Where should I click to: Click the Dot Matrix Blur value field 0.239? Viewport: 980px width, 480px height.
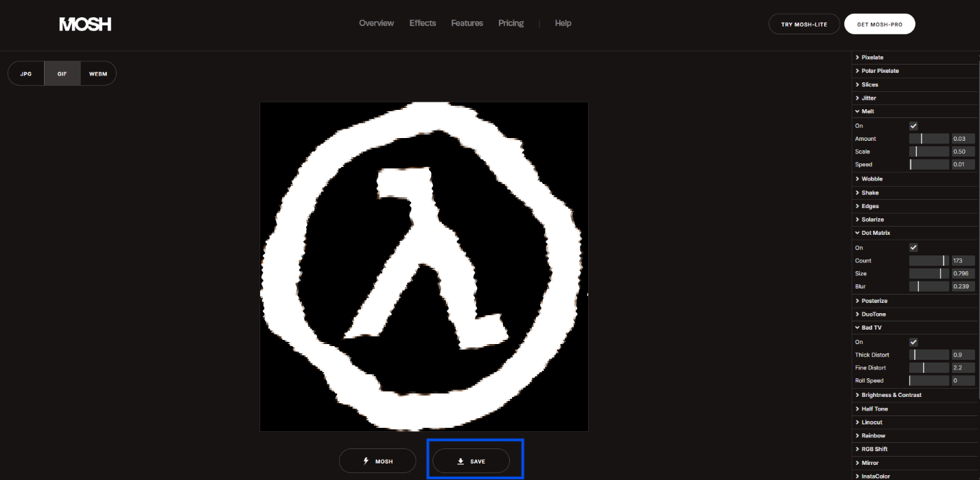point(963,286)
